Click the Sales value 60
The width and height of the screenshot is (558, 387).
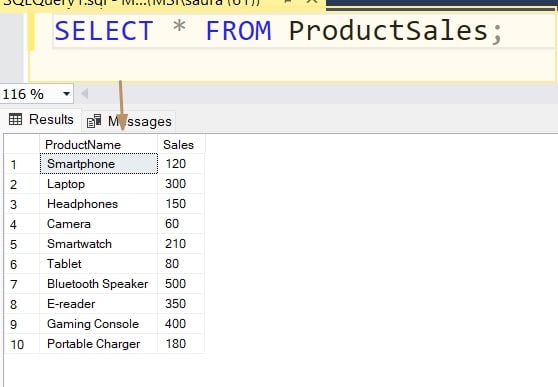point(181,224)
